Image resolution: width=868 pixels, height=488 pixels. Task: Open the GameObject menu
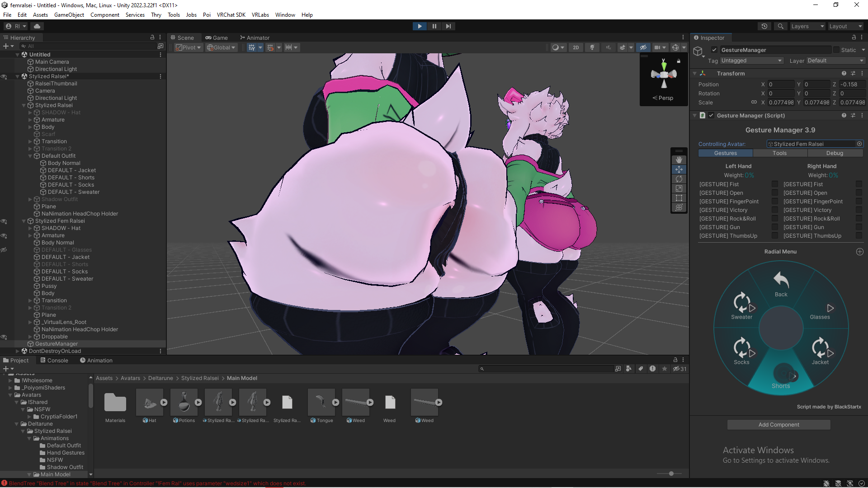(x=69, y=15)
